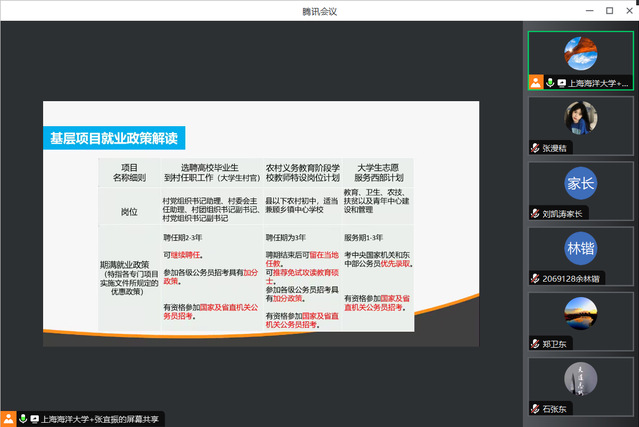639x427 pixels.
Task: Click 郑卫东's muted microphone icon
Action: click(536, 343)
